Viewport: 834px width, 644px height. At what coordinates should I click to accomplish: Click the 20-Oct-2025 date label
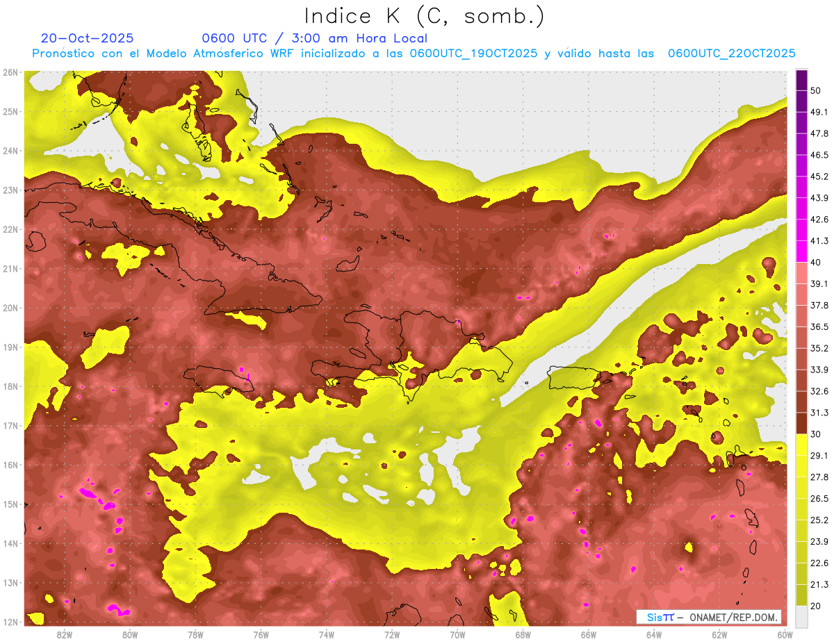tap(87, 38)
